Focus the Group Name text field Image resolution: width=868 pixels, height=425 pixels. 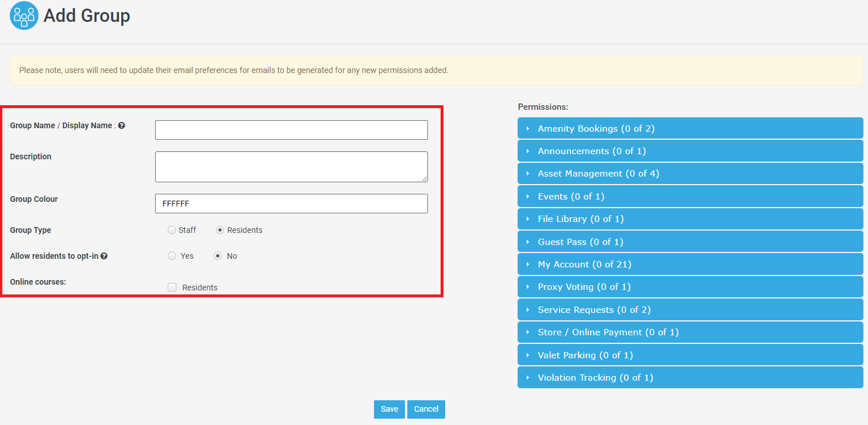(x=291, y=130)
